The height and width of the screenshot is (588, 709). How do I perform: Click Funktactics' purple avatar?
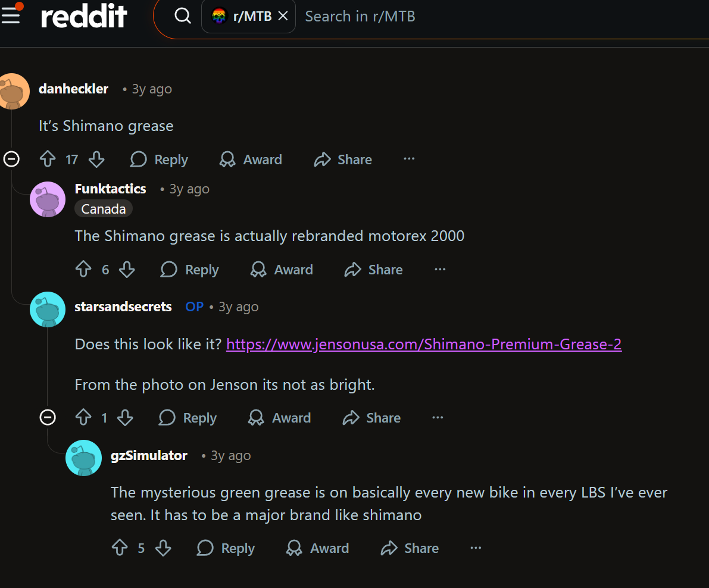click(x=48, y=199)
